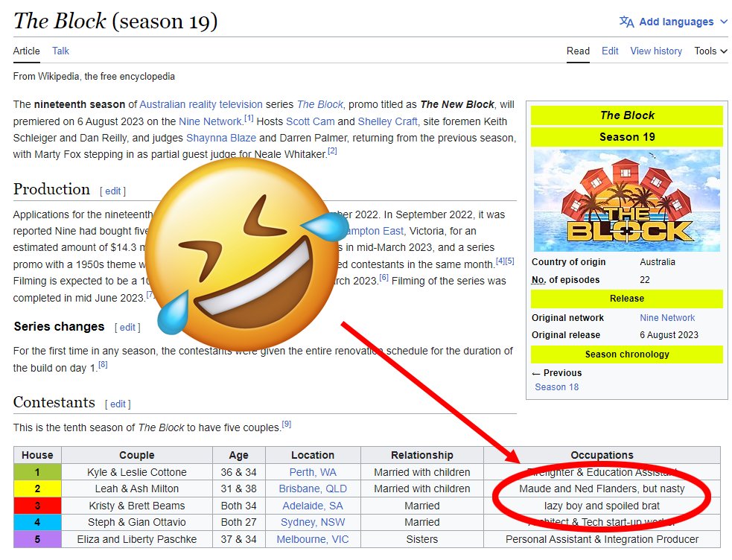The width and height of the screenshot is (732, 560).
Task: Select 'Maude and Ned Flanders, but nasty' cell
Action: tap(602, 489)
